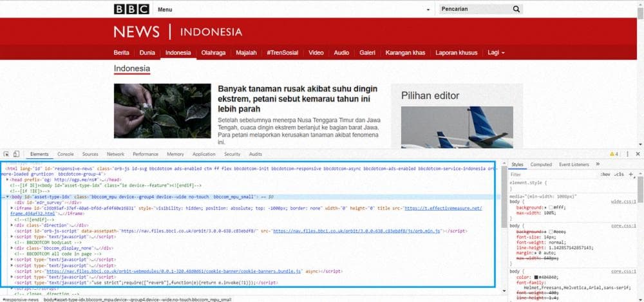Screen dimensions: 644x302
Task: Open #TrenSosial section
Action: coord(283,53)
